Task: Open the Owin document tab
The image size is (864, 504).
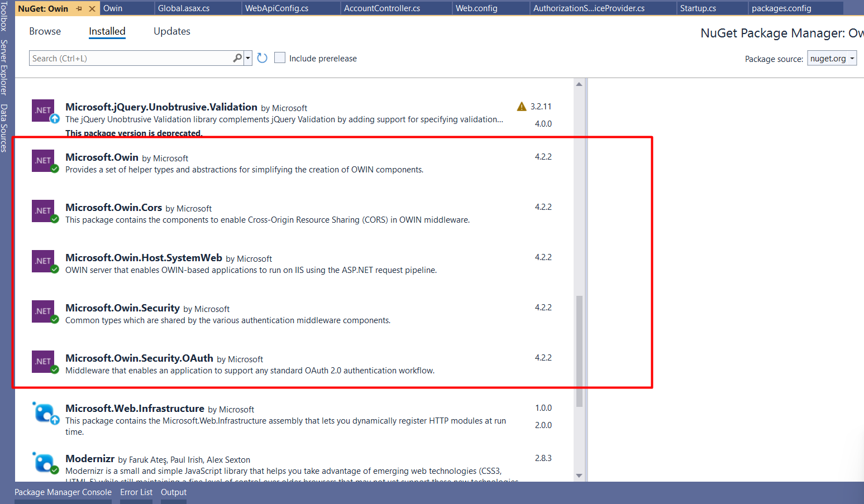Action: pyautogui.click(x=127, y=8)
